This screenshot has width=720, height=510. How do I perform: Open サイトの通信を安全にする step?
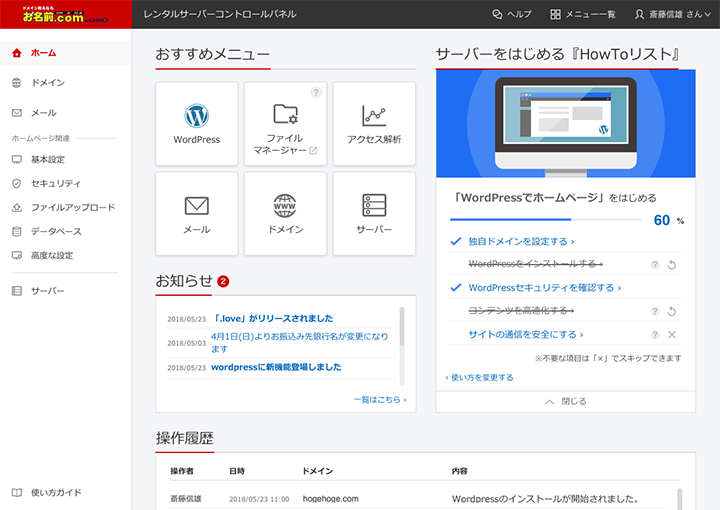(x=526, y=334)
